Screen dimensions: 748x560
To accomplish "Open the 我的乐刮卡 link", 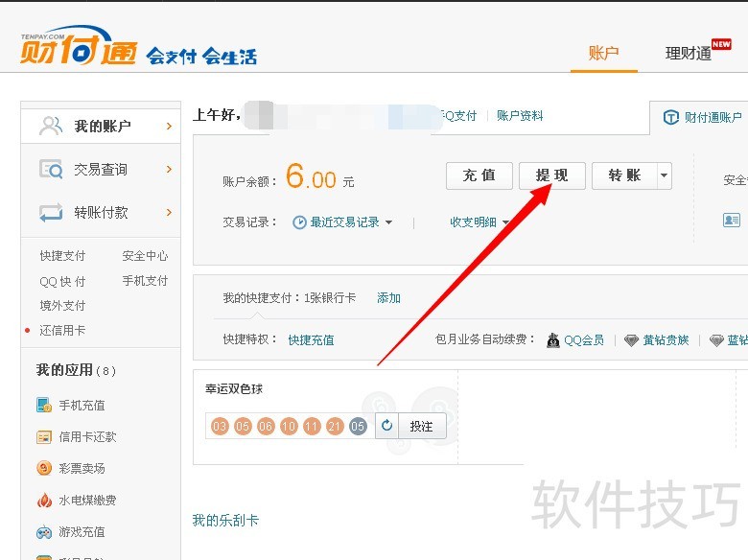I will pyautogui.click(x=225, y=520).
